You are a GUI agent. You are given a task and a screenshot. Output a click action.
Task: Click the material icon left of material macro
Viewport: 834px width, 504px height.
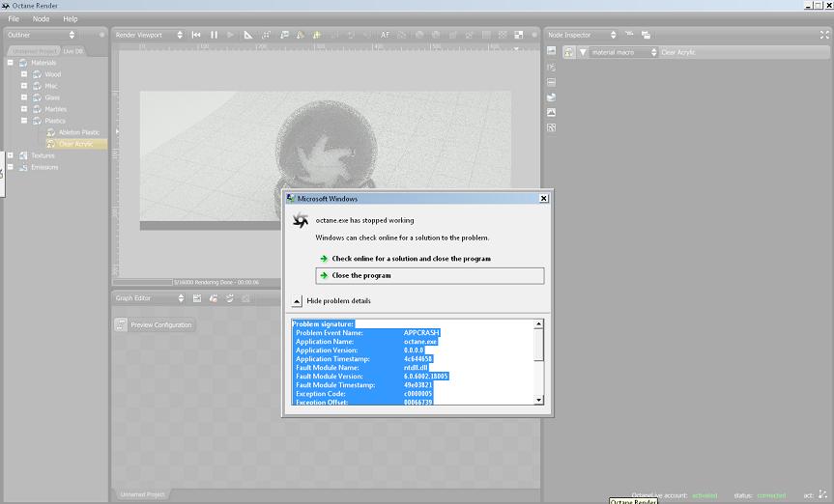[x=569, y=52]
